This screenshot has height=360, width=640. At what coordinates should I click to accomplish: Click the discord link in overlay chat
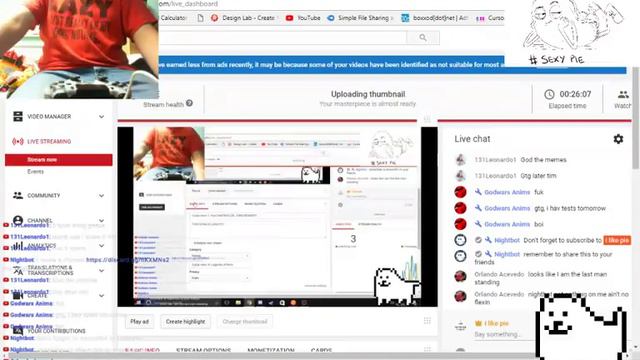coord(127,260)
